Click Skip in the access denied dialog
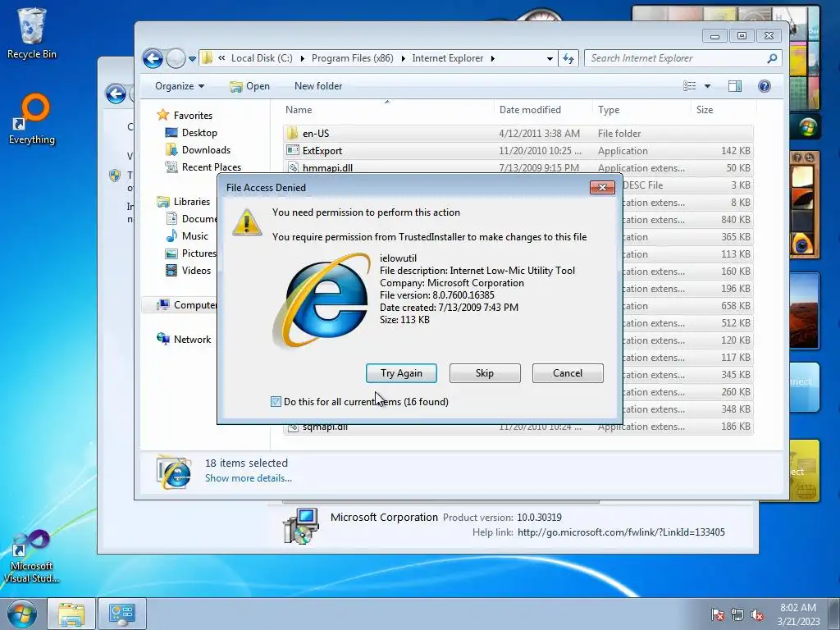The height and width of the screenshot is (630, 840). coord(485,373)
